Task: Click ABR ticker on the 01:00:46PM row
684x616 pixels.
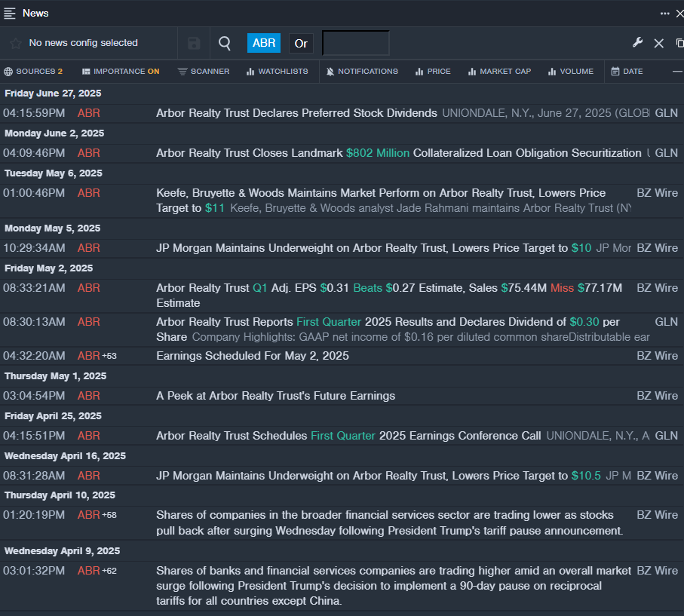Action: (x=88, y=193)
